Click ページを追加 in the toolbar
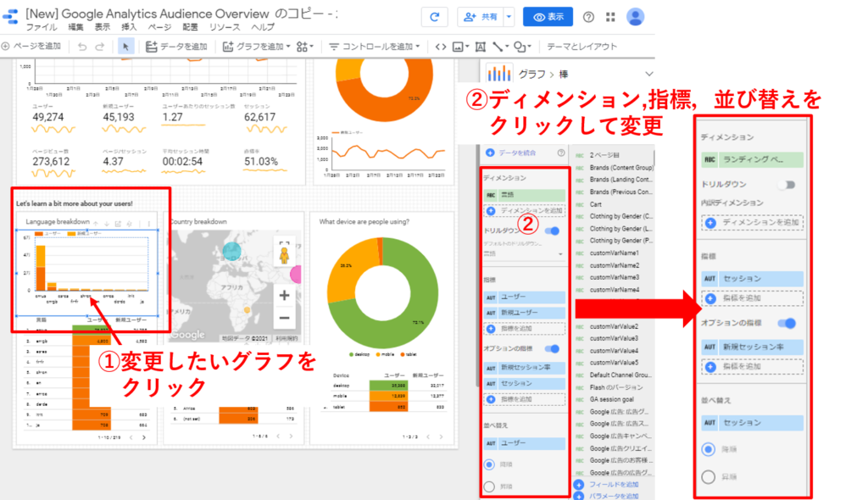Viewport: 868px width, 500px height. coord(31,47)
